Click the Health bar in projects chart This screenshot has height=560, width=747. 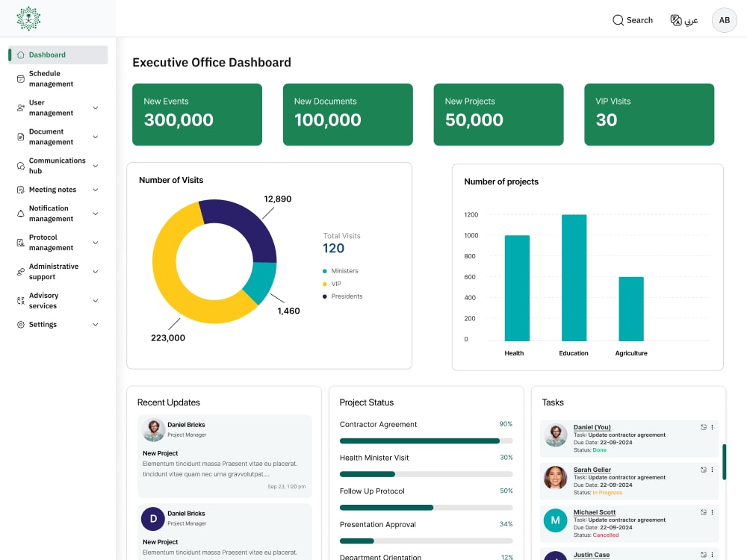point(517,288)
